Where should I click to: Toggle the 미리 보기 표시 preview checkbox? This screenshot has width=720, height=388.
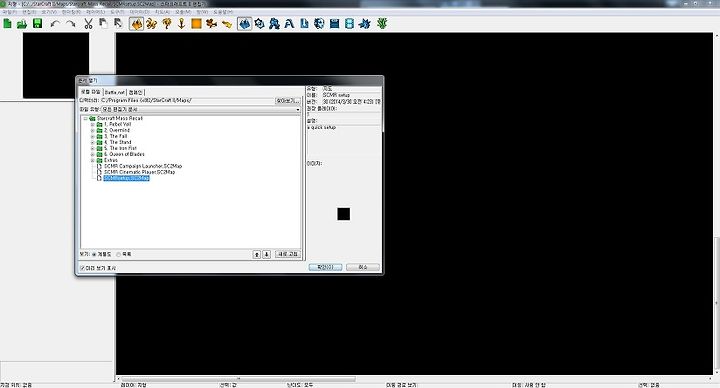coord(82,268)
